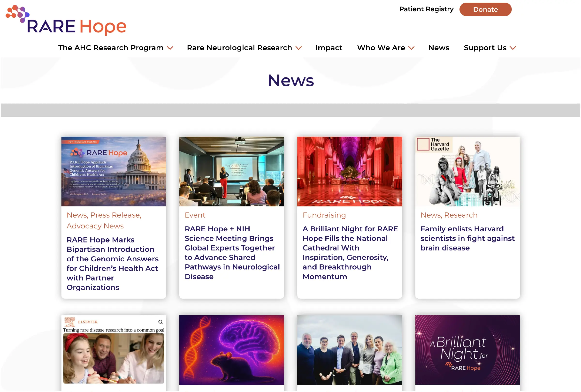This screenshot has width=581, height=392.
Task: Open the Elsevier article thumbnail
Action: pyautogui.click(x=114, y=350)
